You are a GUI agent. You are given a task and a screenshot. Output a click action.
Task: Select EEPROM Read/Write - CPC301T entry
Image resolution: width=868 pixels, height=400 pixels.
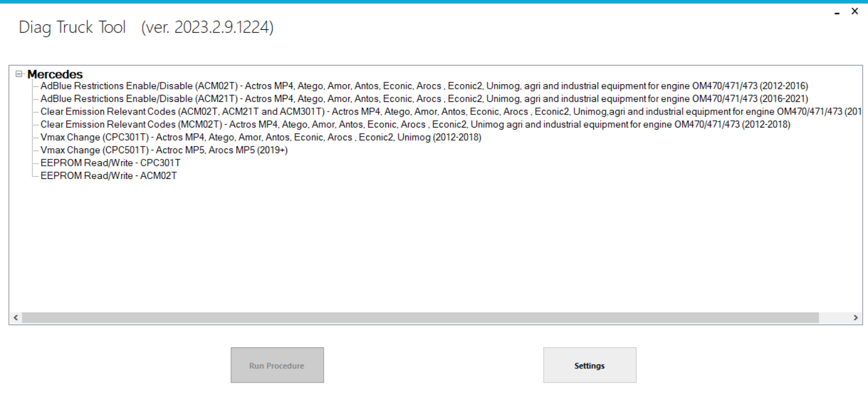pyautogui.click(x=110, y=163)
